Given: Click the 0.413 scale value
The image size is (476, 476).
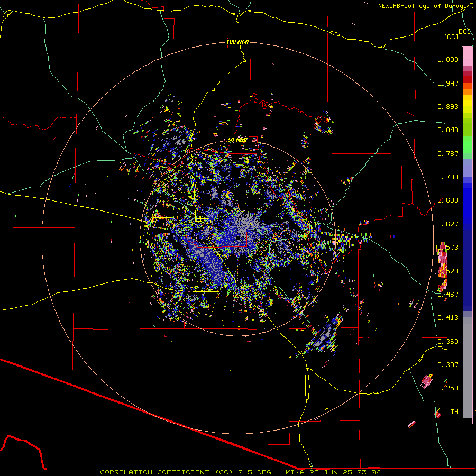Looking at the screenshot, I should tap(448, 318).
